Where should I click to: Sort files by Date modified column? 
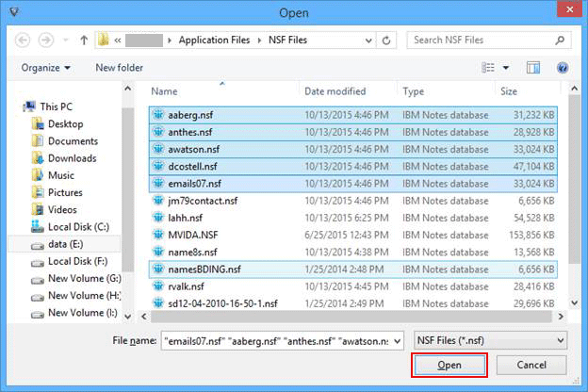[335, 91]
